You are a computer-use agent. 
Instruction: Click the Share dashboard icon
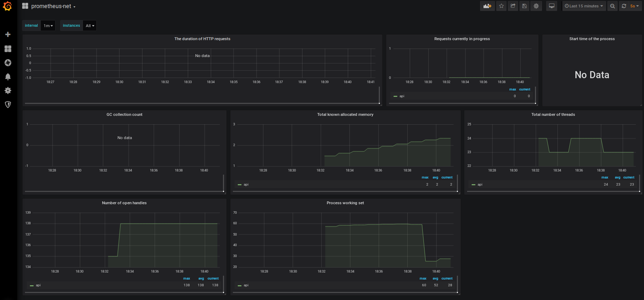pos(513,6)
